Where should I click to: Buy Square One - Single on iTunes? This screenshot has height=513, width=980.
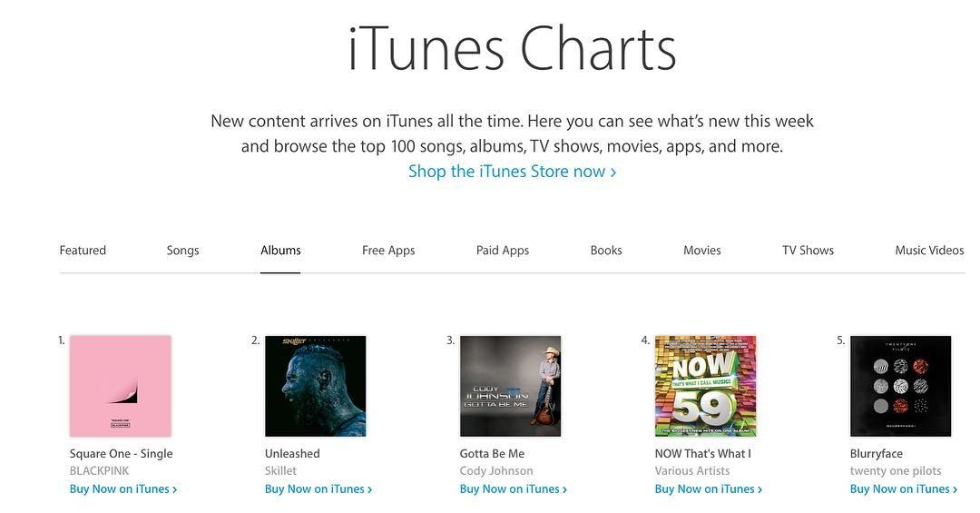pos(123,489)
